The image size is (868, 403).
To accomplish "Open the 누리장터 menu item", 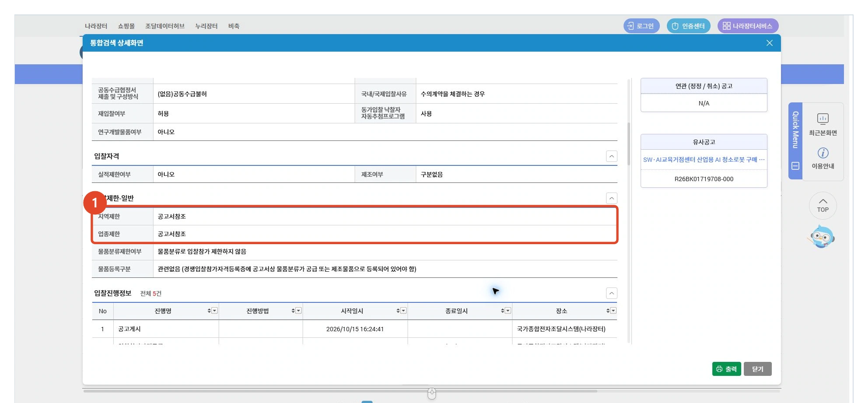I will pos(206,26).
